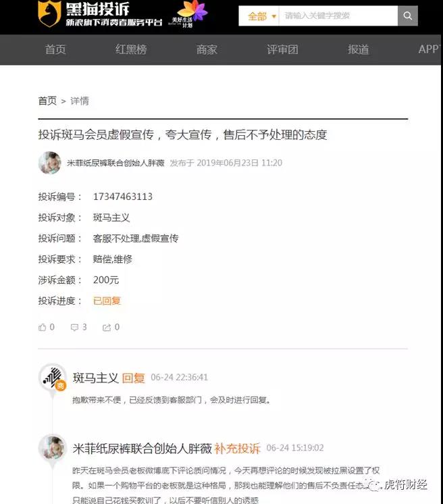Open 评审团 navigation item

(x=283, y=49)
